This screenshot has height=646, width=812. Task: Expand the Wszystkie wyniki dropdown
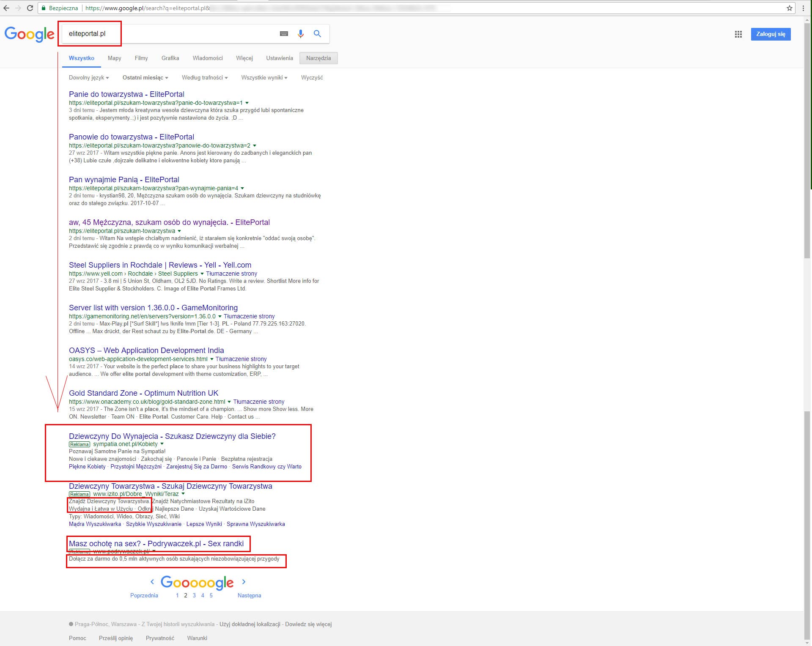(x=264, y=78)
